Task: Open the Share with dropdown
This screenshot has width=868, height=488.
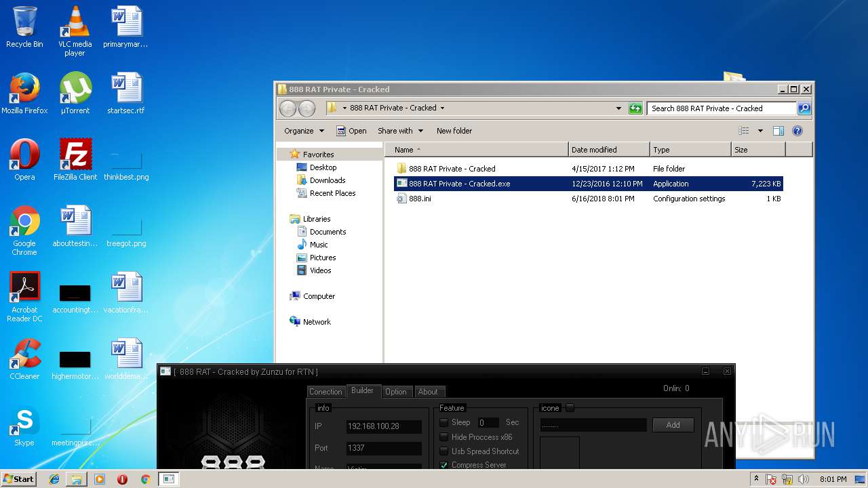Action: 400,131
